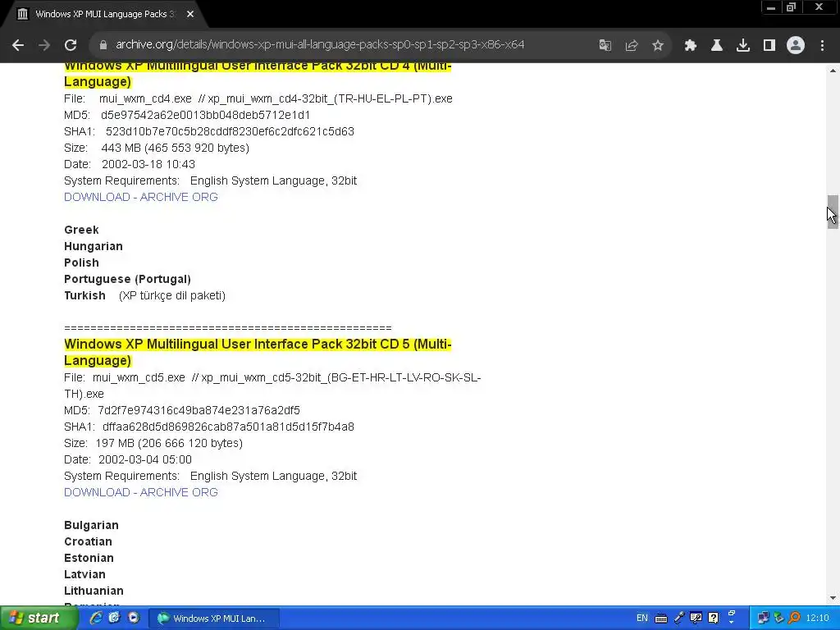840x630 pixels.
Task: Toggle the browser side panel
Action: click(x=769, y=45)
